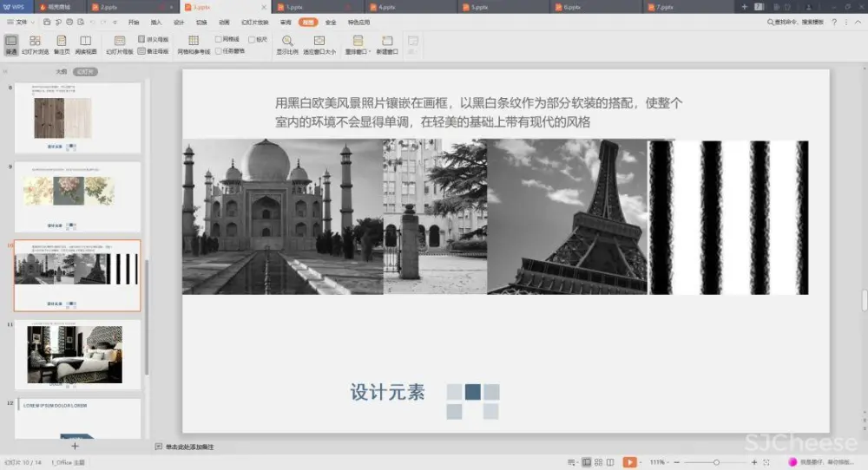This screenshot has width=868, height=470.
Task: Open Arrange Windows (重排窗口) dropdown
Action: 358,45
